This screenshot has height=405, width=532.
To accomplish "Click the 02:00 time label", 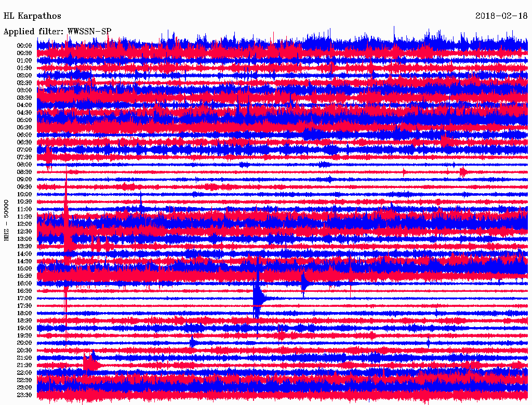I will (x=24, y=76).
